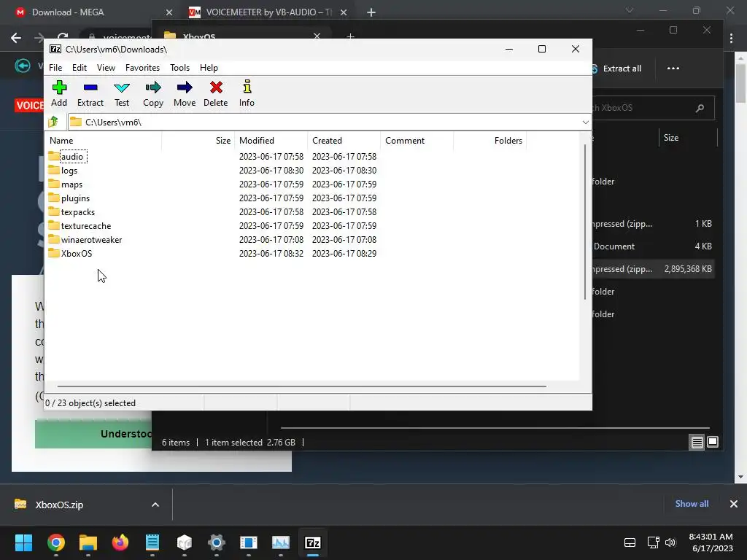Click Extract all in File Explorer
Image resolution: width=747 pixels, height=560 pixels.
tap(617, 69)
